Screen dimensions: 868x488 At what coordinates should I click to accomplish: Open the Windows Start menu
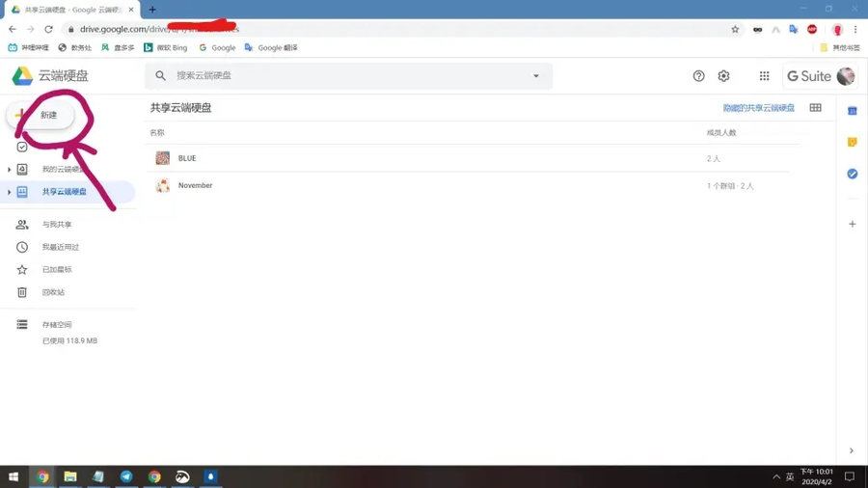14,476
